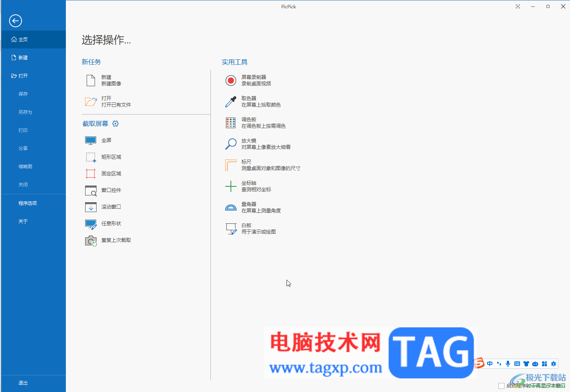
Task: Click the Sogou S logo on the IME bar
Action: pyautogui.click(x=479, y=363)
